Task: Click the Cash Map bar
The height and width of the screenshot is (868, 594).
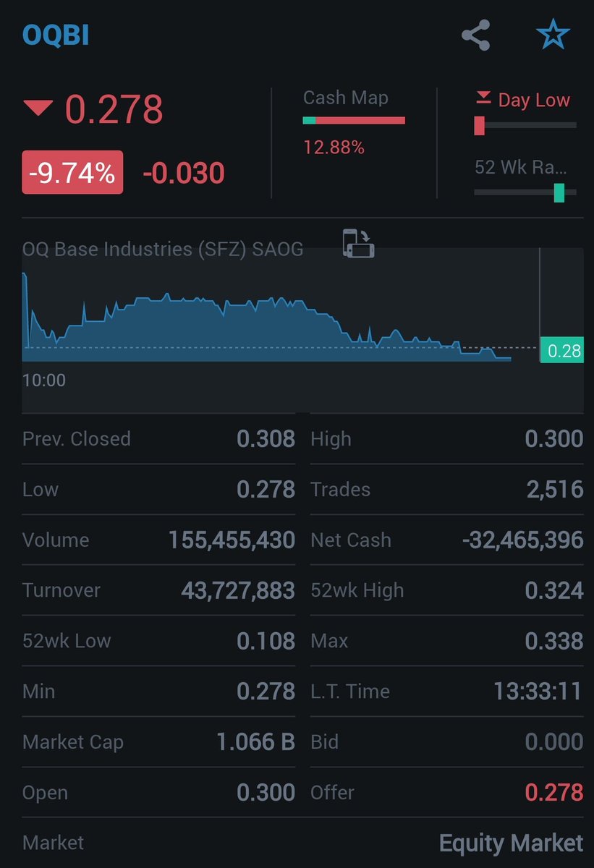Action: click(x=354, y=120)
